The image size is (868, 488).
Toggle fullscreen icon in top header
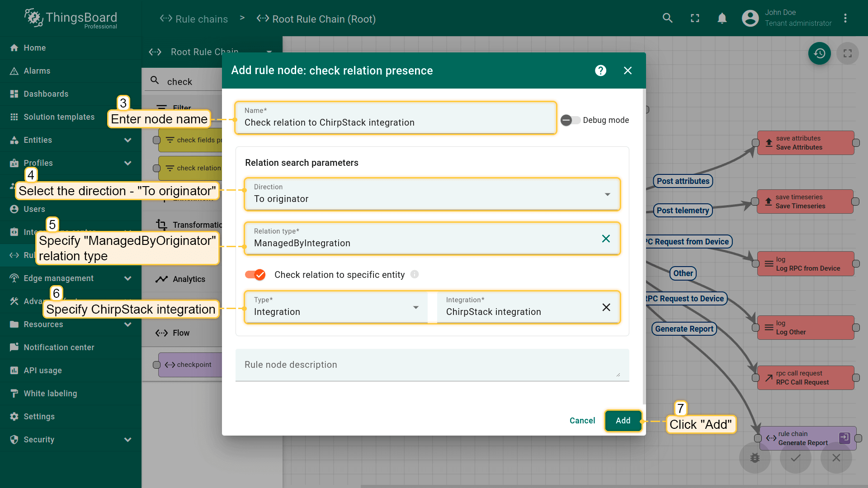[695, 18]
